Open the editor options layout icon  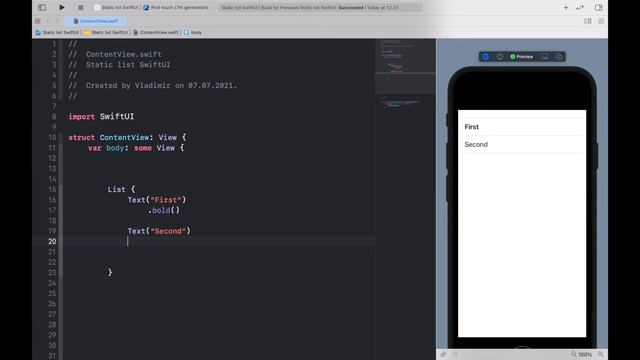[587, 21]
